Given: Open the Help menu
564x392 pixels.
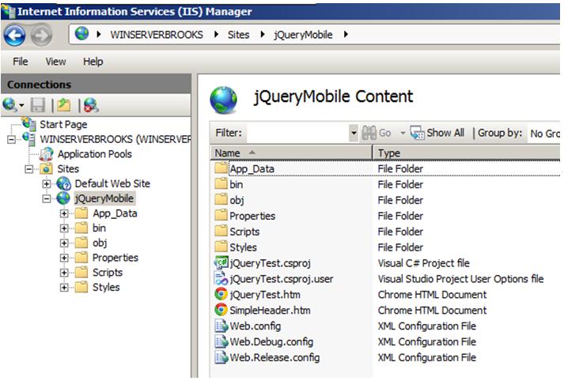Looking at the screenshot, I should [93, 62].
